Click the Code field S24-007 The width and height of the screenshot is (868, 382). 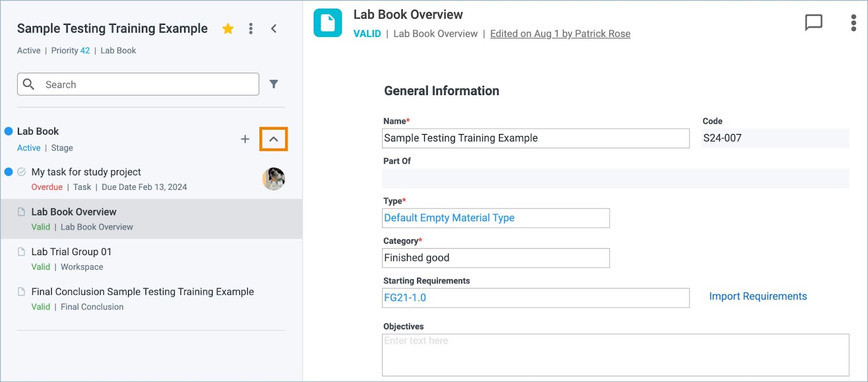(775, 138)
